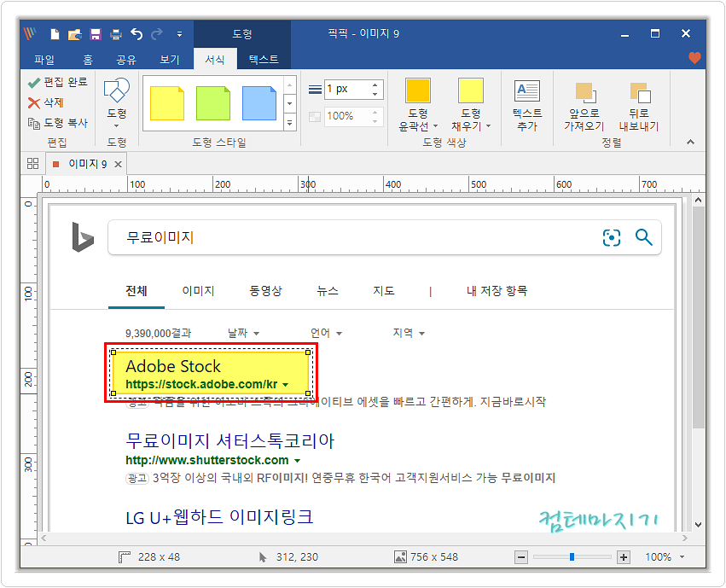726x588 pixels.
Task: Choose the blue note shape style
Action: click(x=259, y=103)
